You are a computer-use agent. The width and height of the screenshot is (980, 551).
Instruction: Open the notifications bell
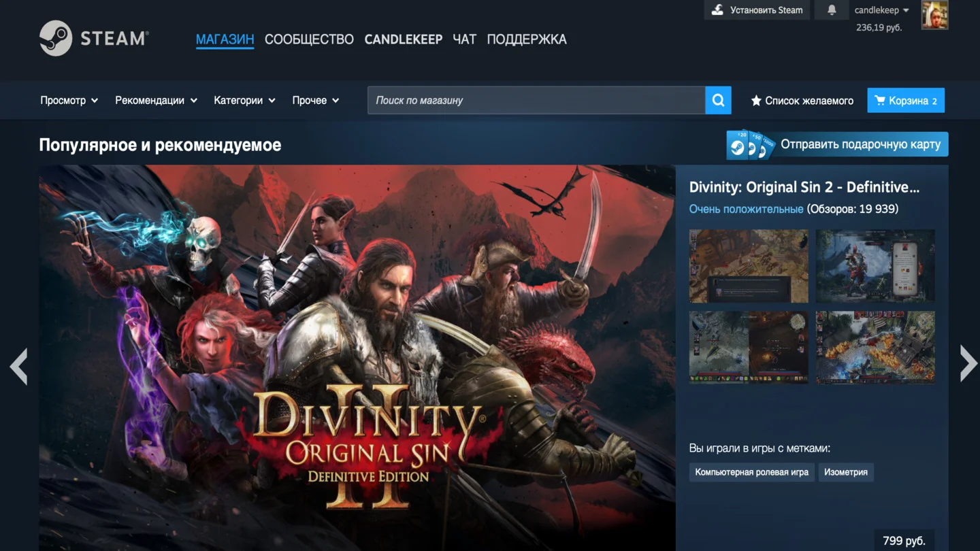click(x=832, y=10)
